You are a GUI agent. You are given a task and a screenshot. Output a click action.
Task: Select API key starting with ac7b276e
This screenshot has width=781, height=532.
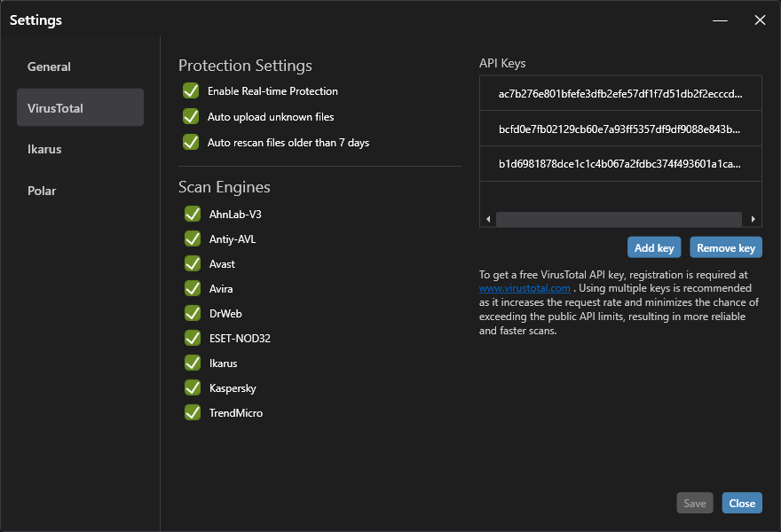pos(619,93)
